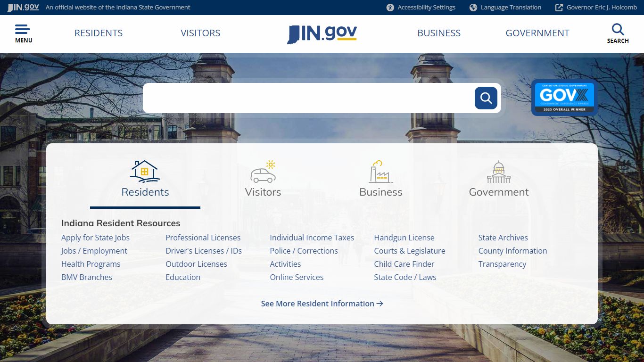Open Handgun License link
The height and width of the screenshot is (362, 644).
tap(404, 238)
